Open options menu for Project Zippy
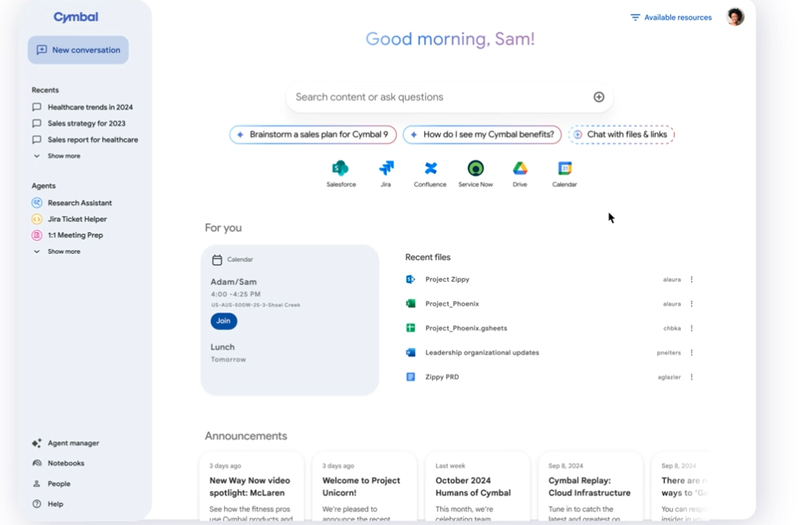This screenshot has width=812, height=525. [x=691, y=279]
